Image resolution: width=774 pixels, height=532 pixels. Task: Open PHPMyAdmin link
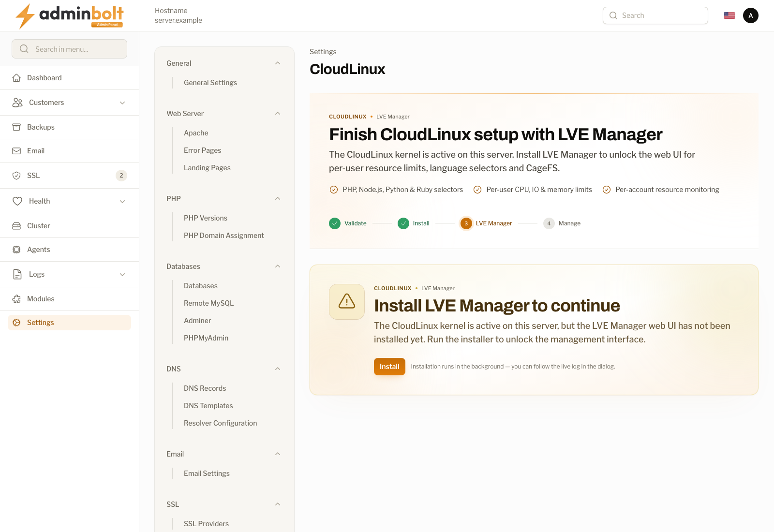tap(206, 338)
